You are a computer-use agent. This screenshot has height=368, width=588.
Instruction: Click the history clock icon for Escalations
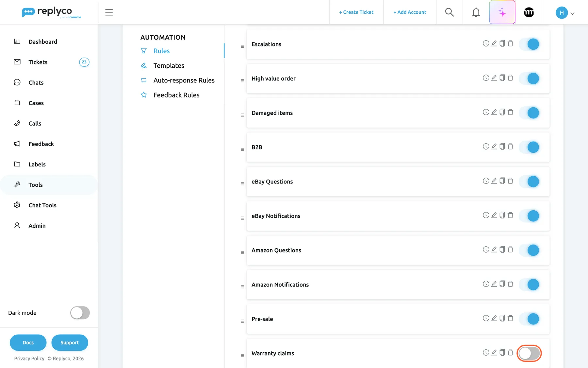[486, 44]
